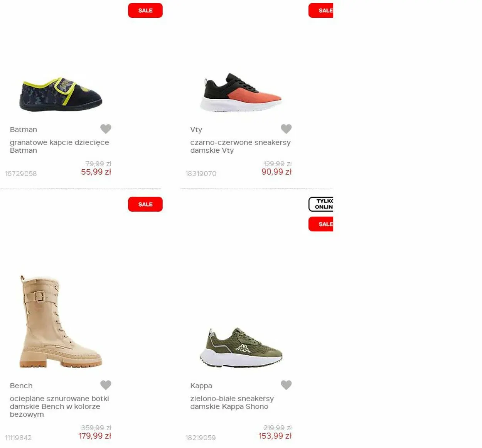Open the black-red Vty sneaker image

241,93
